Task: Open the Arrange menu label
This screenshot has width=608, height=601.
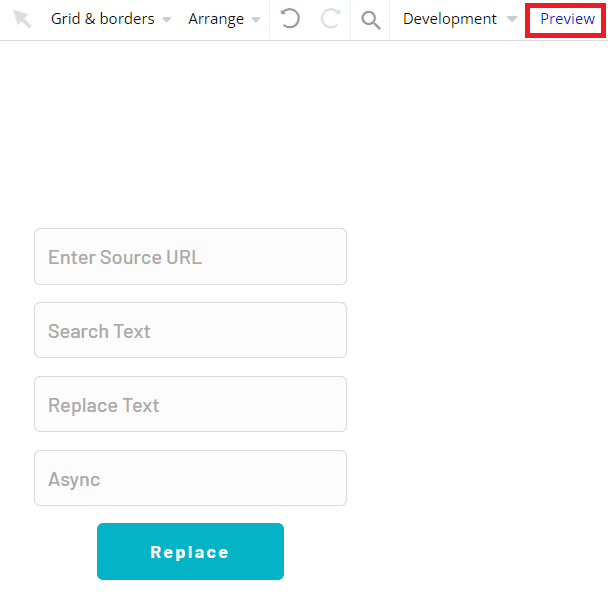Action: coord(216,19)
